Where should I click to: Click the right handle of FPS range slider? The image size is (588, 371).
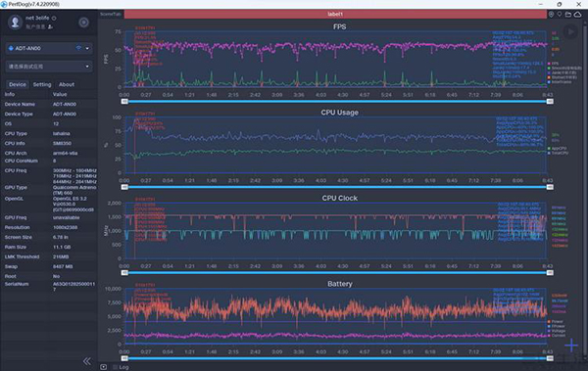click(x=550, y=102)
